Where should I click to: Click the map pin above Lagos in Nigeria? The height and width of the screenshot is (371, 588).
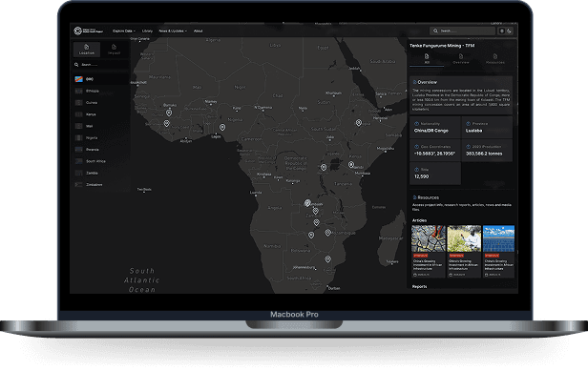[222, 128]
